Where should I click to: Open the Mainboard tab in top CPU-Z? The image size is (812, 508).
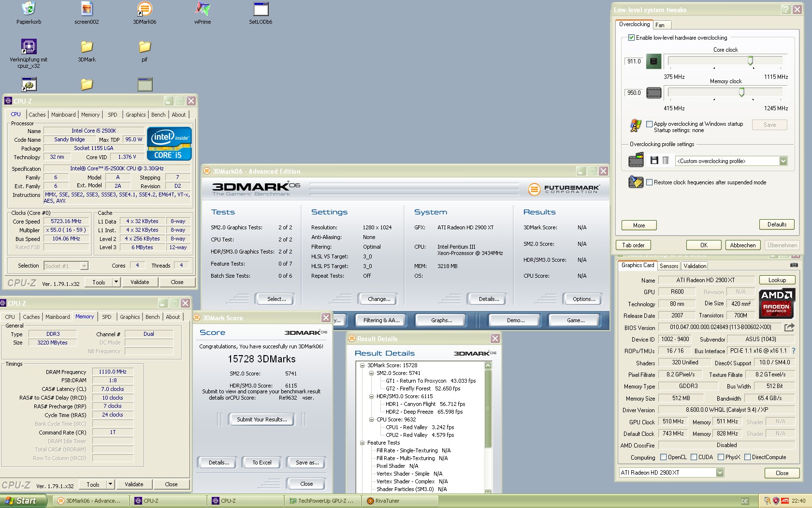coord(63,115)
